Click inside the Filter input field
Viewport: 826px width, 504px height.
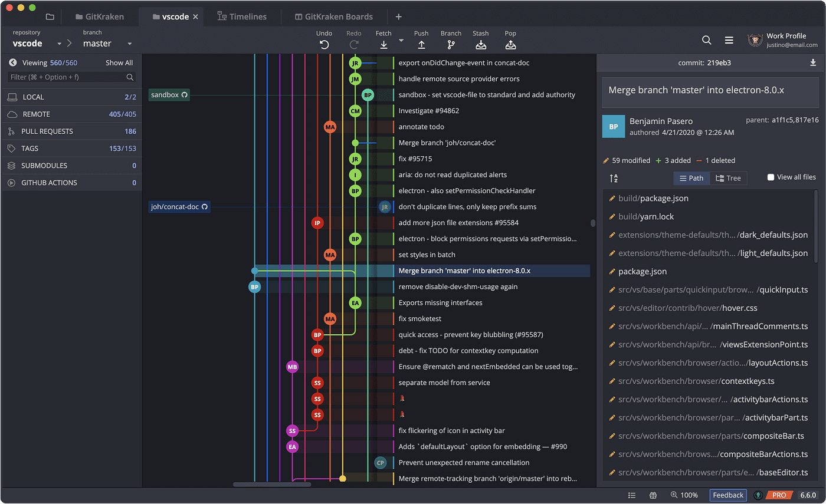pyautogui.click(x=65, y=77)
